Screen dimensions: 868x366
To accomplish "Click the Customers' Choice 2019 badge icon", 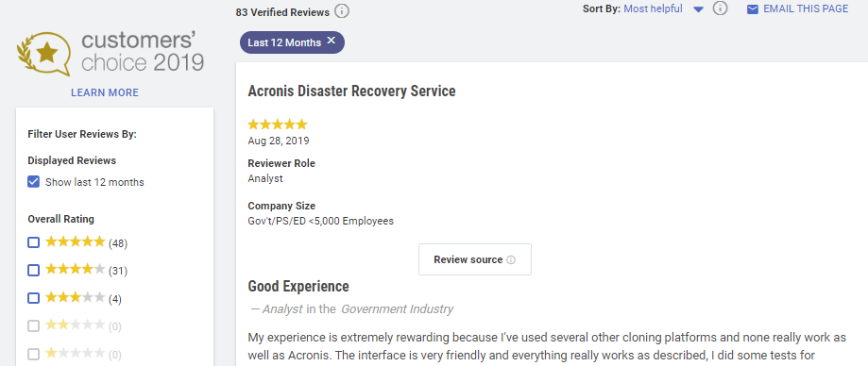I will (x=44, y=53).
